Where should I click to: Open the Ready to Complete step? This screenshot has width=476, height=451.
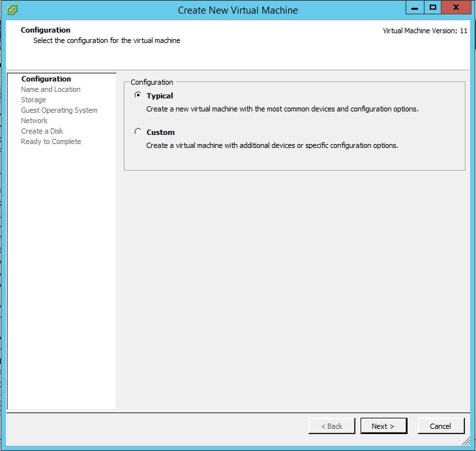coord(51,141)
